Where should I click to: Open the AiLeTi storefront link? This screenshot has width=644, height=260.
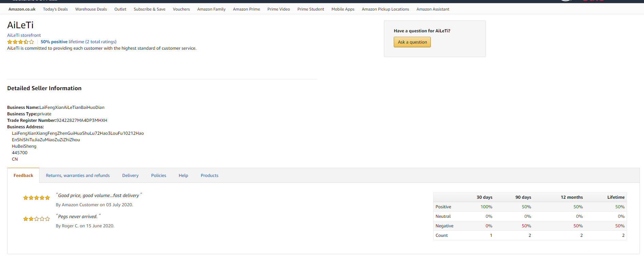click(x=24, y=35)
